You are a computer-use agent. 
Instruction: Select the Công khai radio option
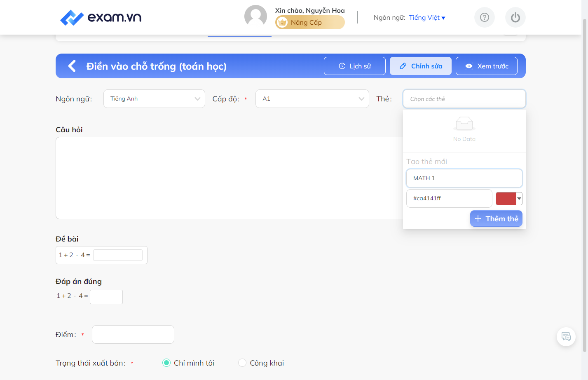coord(242,363)
